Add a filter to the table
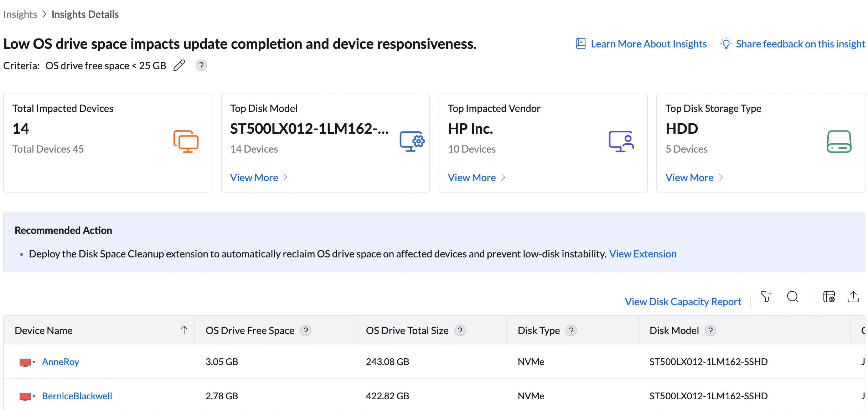 pos(766,297)
